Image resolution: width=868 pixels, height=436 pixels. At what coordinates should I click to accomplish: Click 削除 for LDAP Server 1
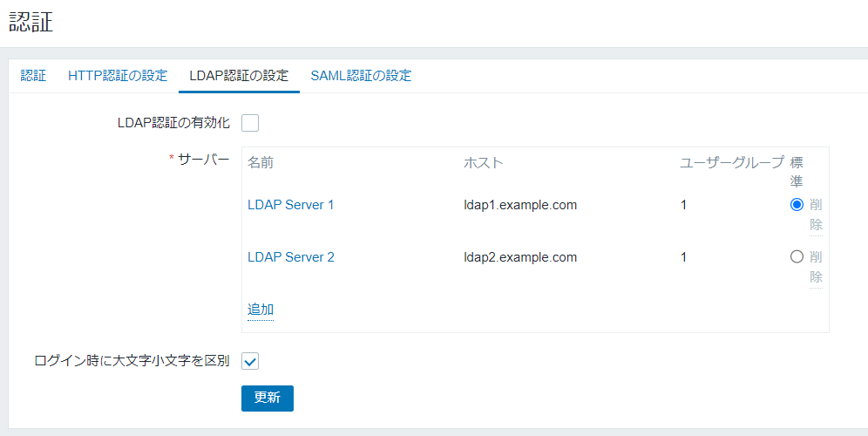(816, 215)
